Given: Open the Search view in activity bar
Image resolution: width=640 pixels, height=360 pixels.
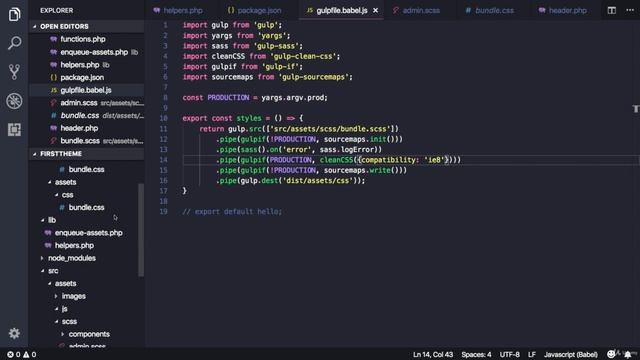Looking at the screenshot, I should pos(14,43).
